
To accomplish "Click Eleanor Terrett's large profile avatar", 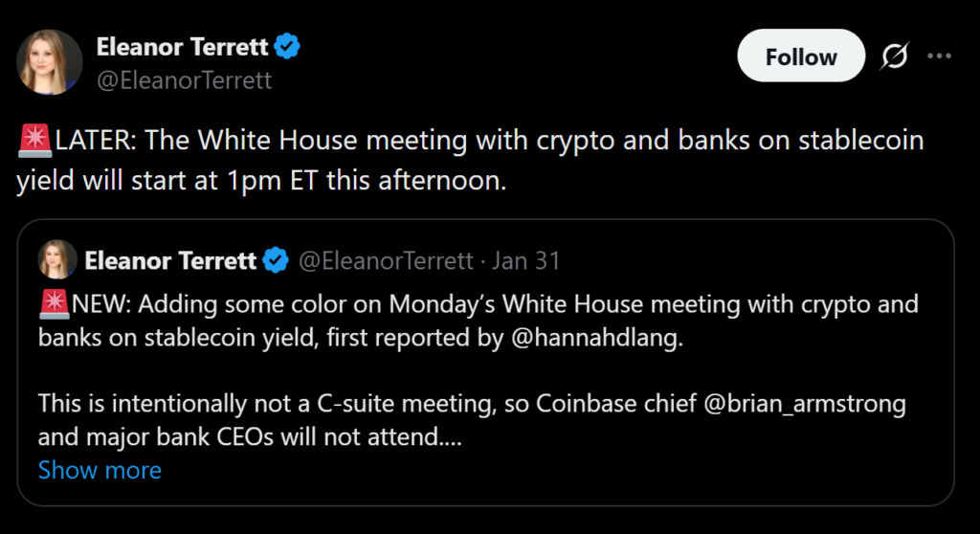I will pos(50,62).
